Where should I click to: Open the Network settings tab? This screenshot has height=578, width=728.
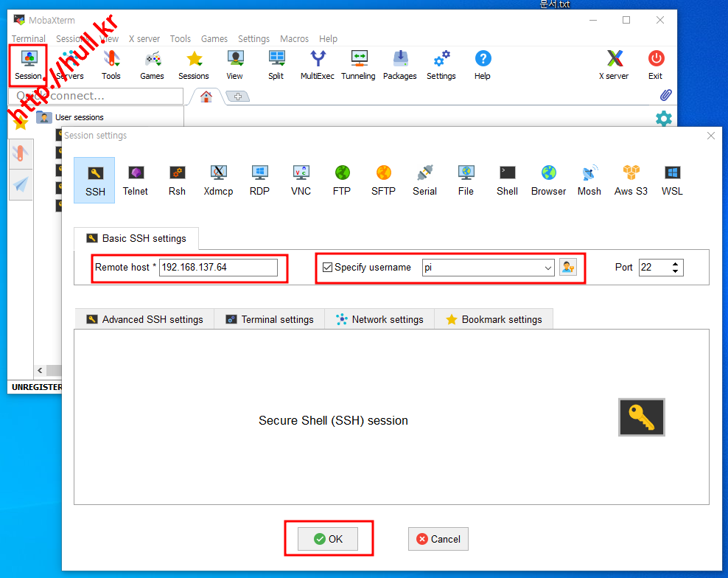[x=379, y=319]
